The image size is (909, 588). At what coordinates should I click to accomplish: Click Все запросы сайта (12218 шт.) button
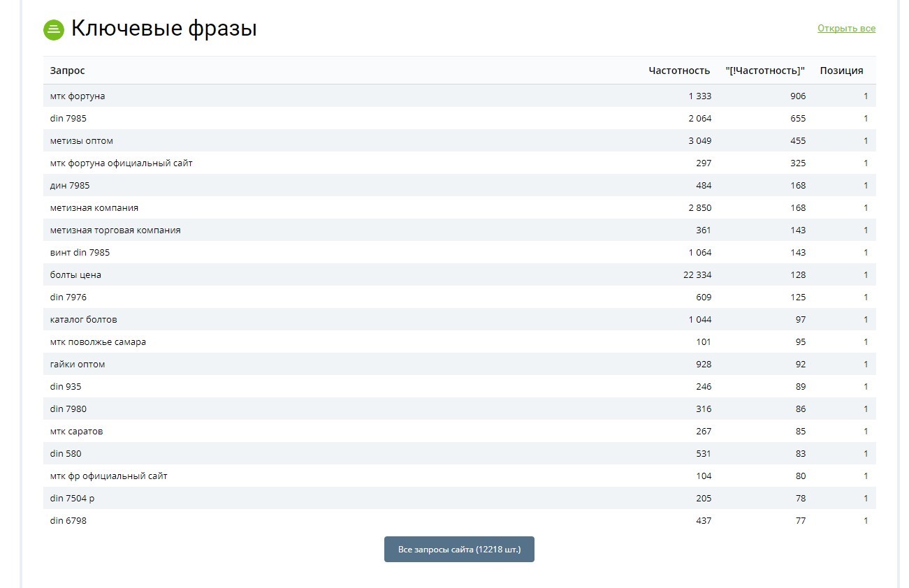tap(459, 550)
